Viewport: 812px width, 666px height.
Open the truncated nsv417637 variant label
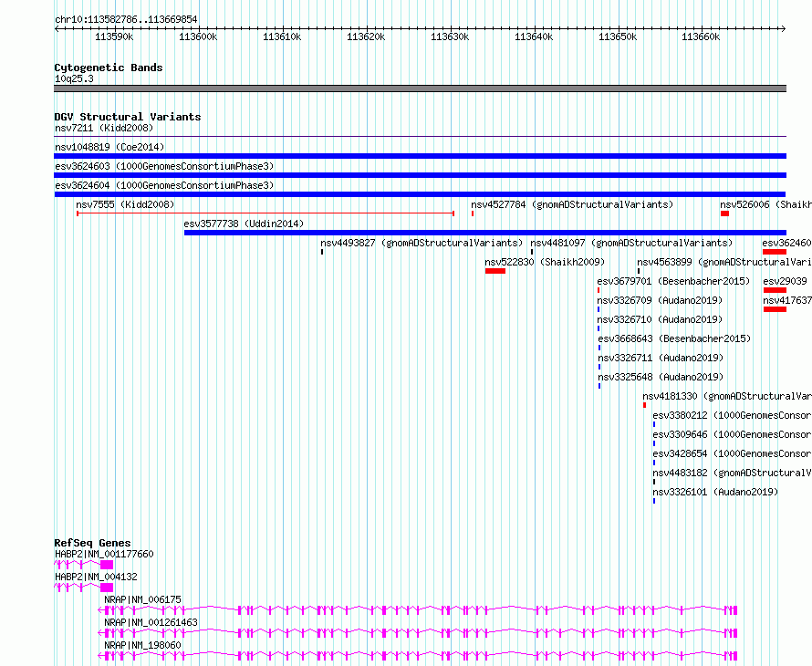(x=787, y=300)
